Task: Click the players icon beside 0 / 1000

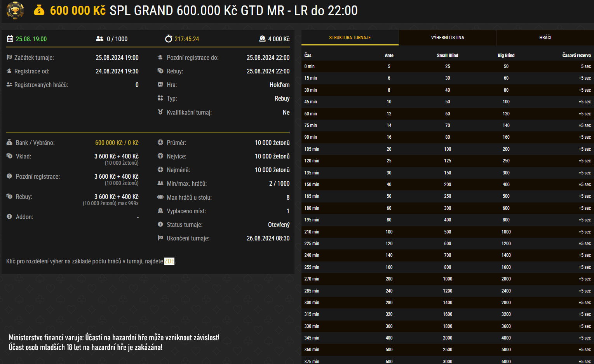Action: pyautogui.click(x=99, y=39)
